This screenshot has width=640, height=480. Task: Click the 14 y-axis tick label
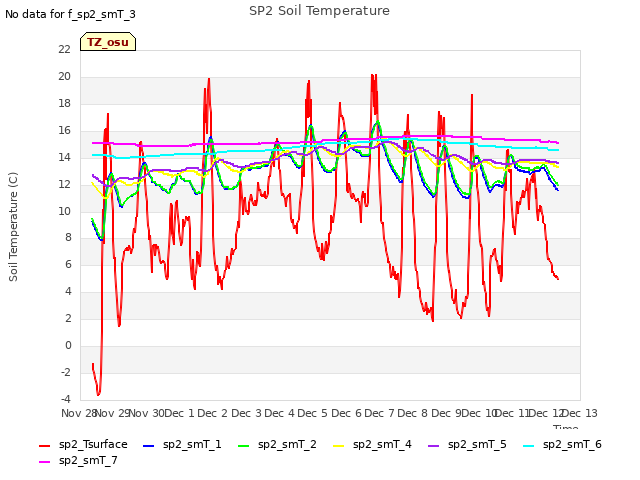64,157
